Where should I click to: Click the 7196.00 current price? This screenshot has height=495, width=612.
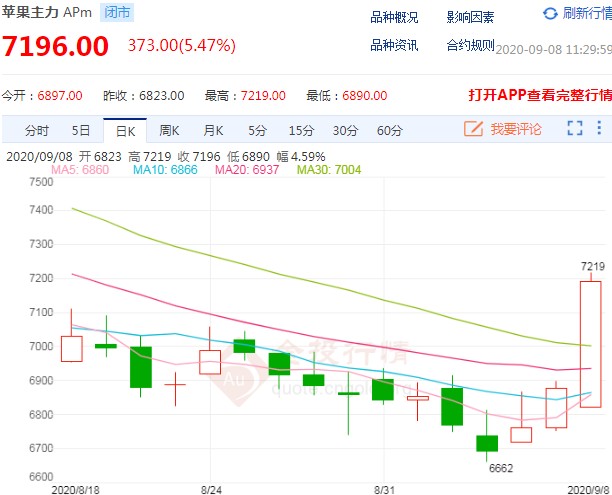(x=55, y=46)
